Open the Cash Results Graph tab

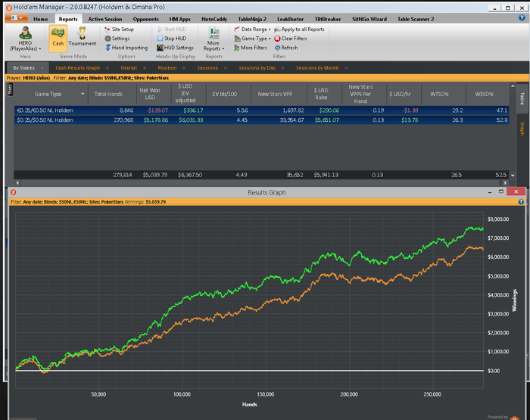coord(77,68)
